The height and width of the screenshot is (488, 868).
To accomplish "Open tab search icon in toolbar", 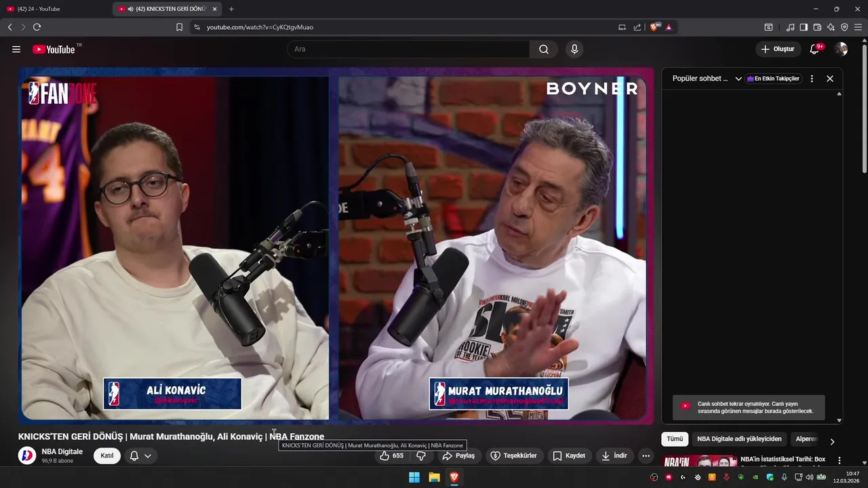I will click(x=768, y=27).
